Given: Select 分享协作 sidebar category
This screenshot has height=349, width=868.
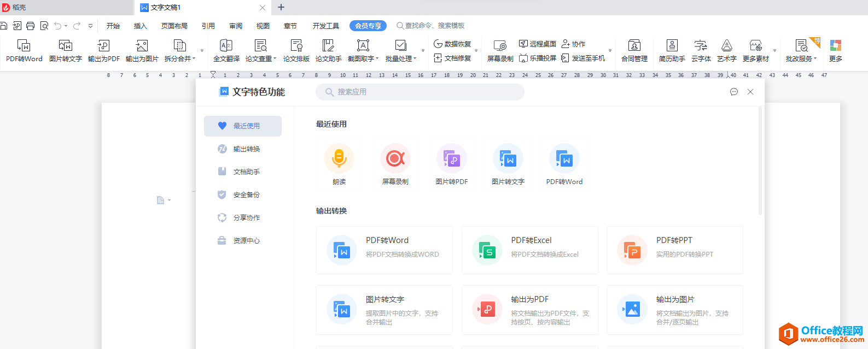Looking at the screenshot, I should pos(243,217).
